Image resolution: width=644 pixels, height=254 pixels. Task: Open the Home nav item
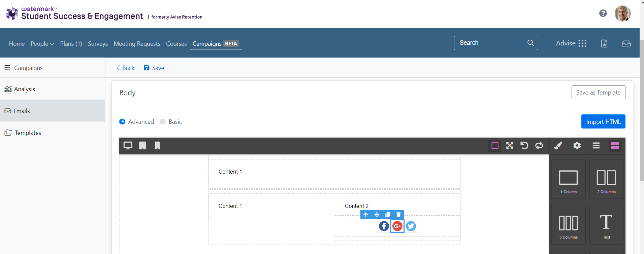(x=17, y=44)
